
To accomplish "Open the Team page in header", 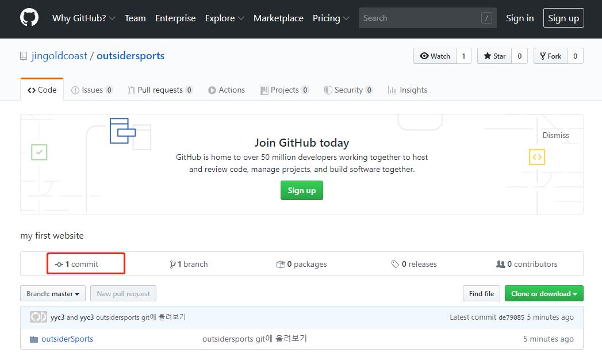I will click(135, 18).
